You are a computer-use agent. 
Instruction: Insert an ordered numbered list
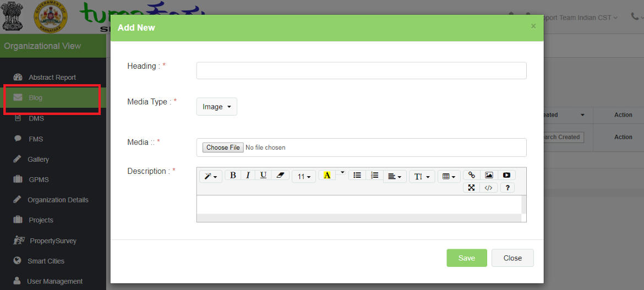point(374,175)
